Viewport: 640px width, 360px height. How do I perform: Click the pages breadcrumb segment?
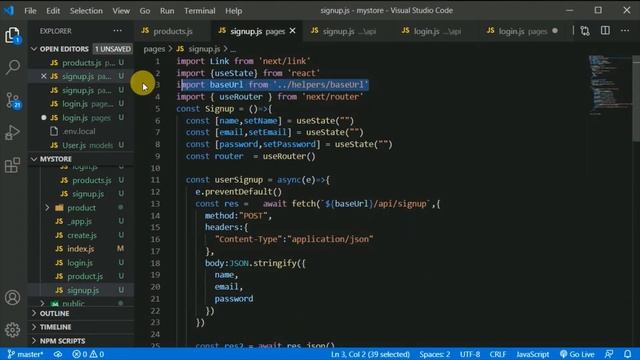click(x=154, y=49)
